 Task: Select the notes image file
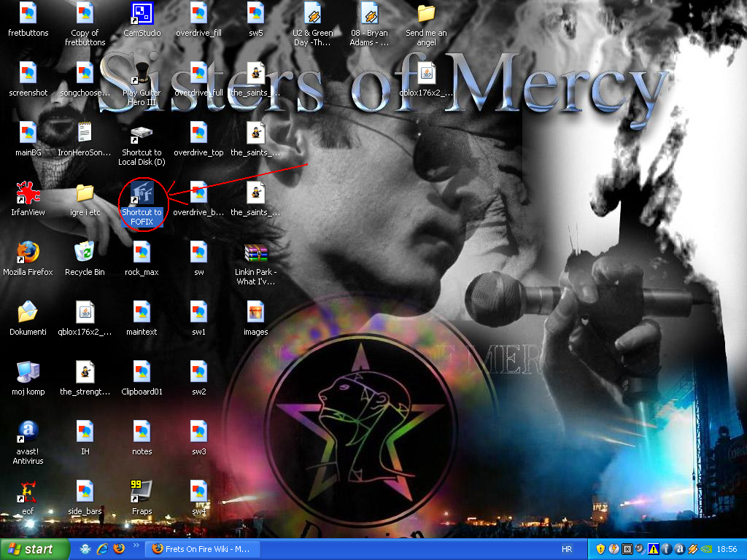point(142,438)
